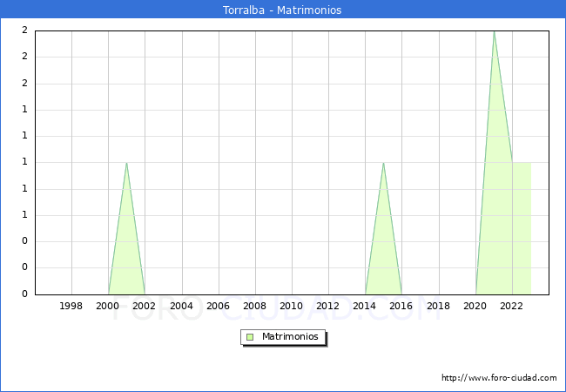Select the 2020 x-axis label
Screen dimensions: 566x392
click(x=475, y=306)
